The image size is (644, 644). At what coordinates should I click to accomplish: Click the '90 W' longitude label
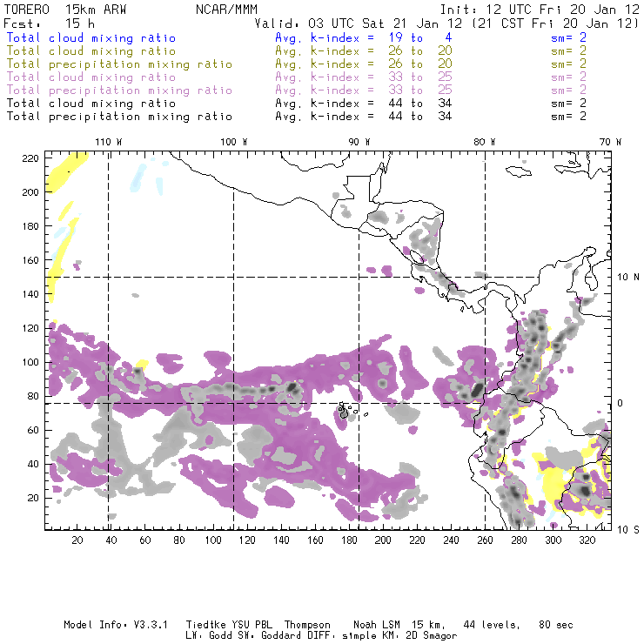[359, 142]
